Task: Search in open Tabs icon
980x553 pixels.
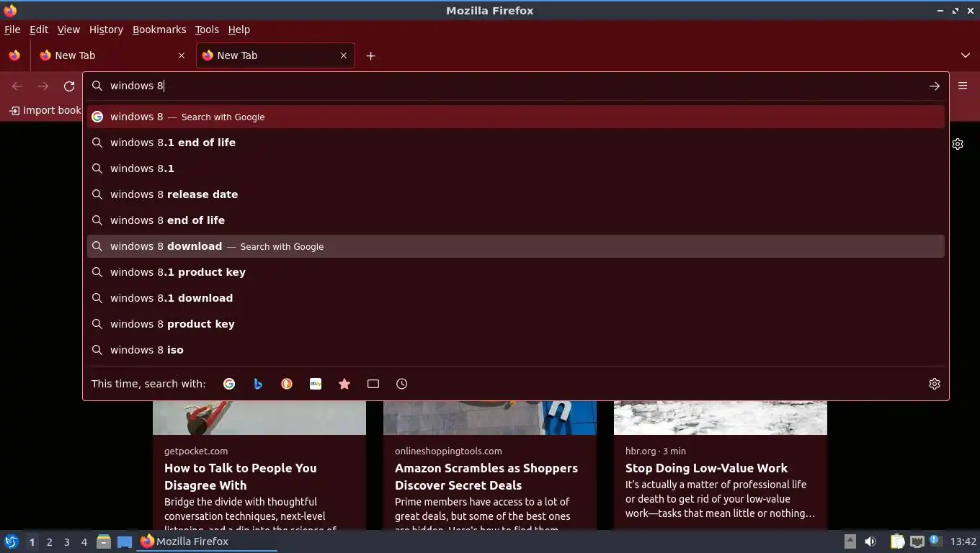Action: (373, 384)
